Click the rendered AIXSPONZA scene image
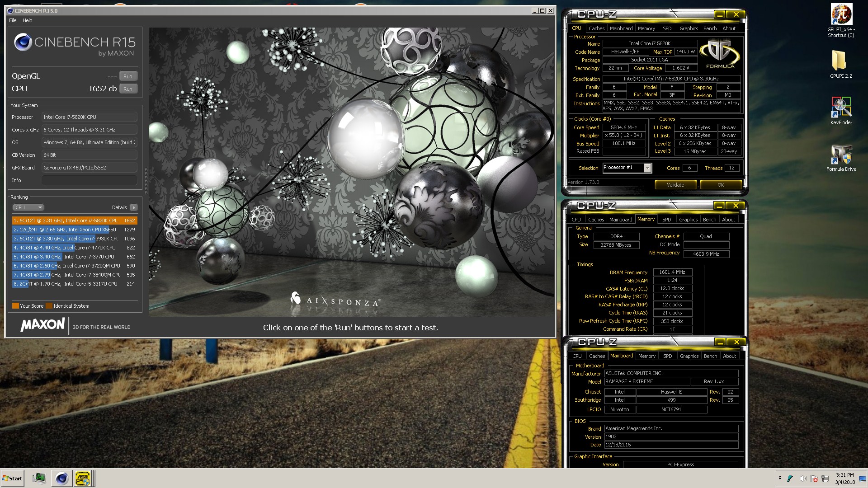Viewport: 868px width, 488px height. [x=351, y=172]
